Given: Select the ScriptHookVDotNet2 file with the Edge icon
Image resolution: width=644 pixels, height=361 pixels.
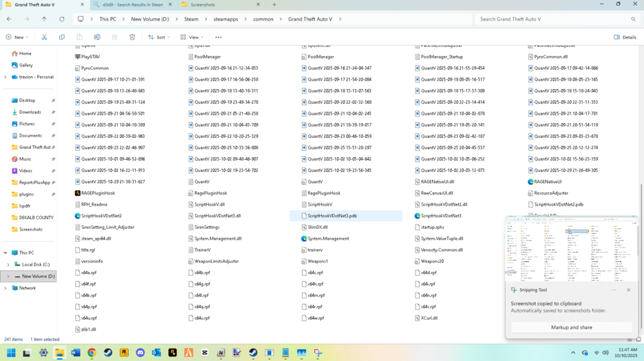Looking at the screenshot, I should [98, 215].
